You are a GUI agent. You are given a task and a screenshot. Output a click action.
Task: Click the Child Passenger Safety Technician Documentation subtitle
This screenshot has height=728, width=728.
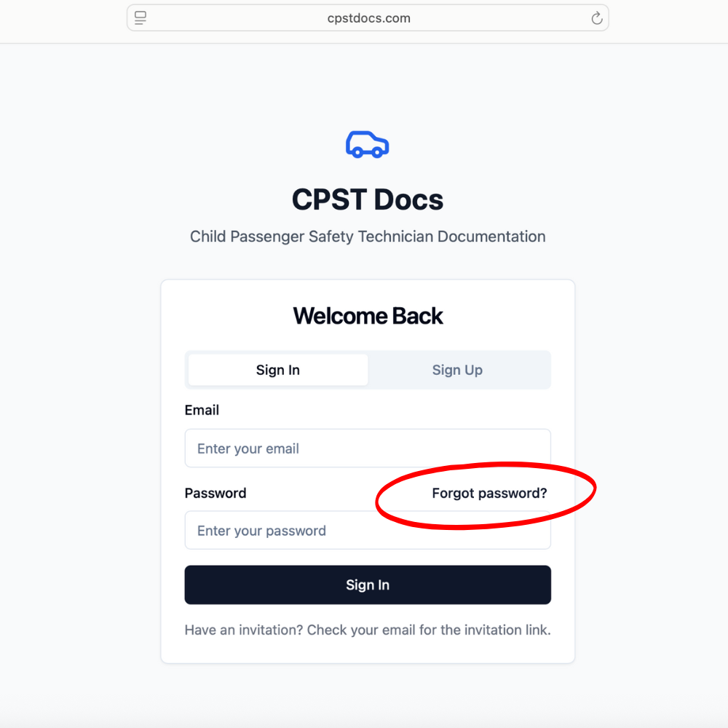tap(368, 237)
